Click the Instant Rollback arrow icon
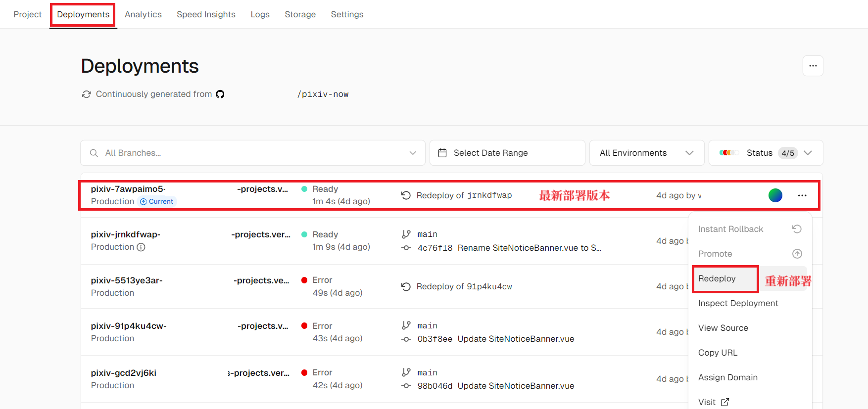 pos(797,229)
